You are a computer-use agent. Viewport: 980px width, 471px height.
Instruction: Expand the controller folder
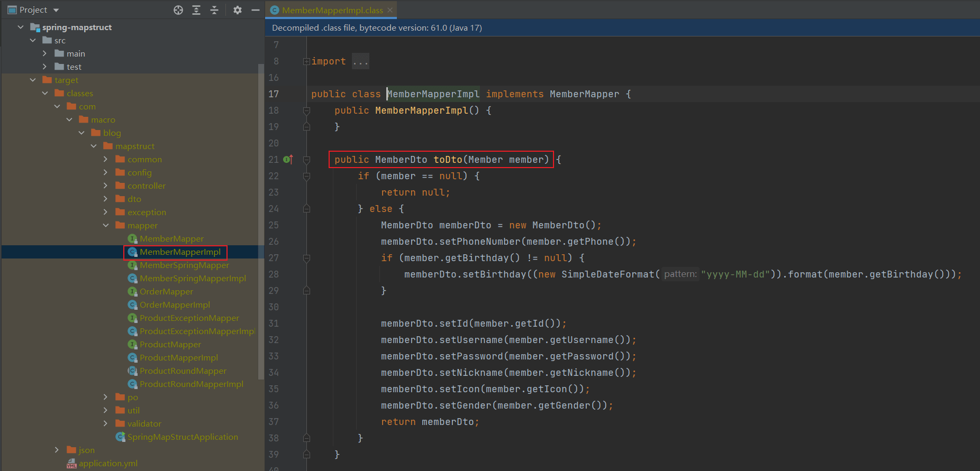pyautogui.click(x=105, y=186)
